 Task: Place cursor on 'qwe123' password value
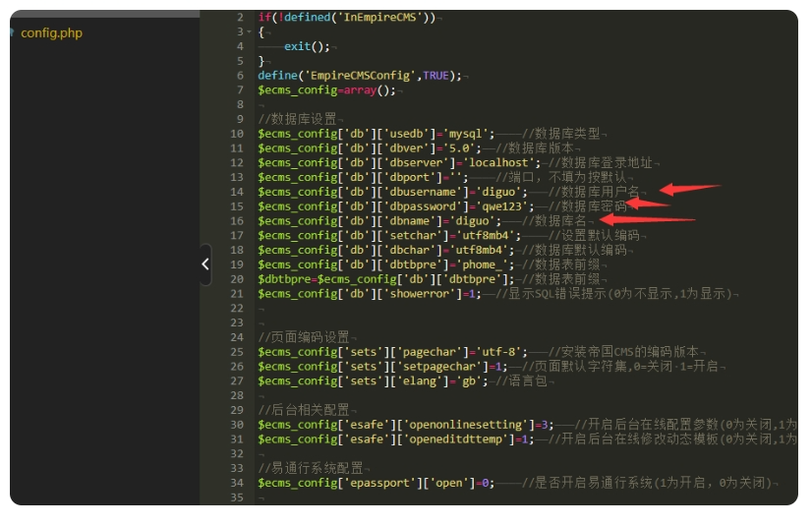pyautogui.click(x=492, y=206)
